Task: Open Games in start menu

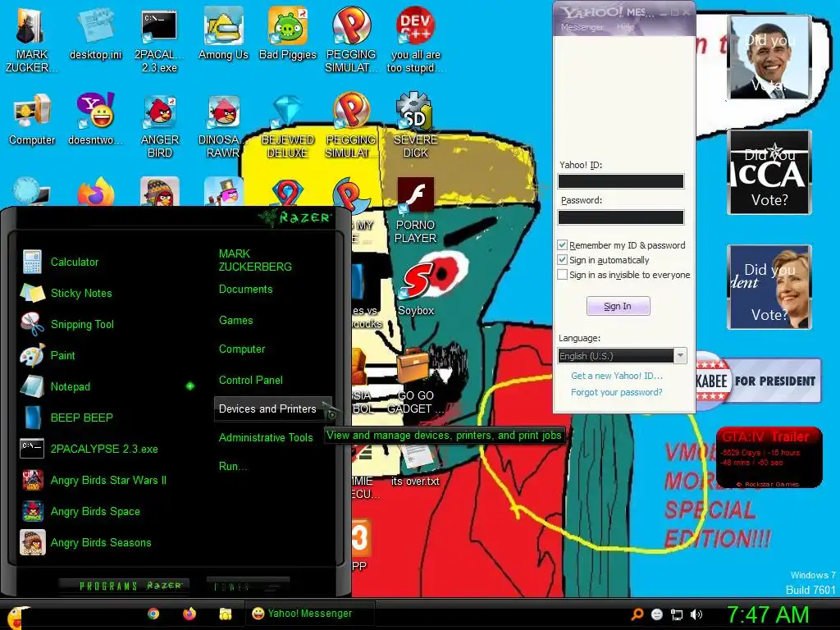Action: point(235,321)
